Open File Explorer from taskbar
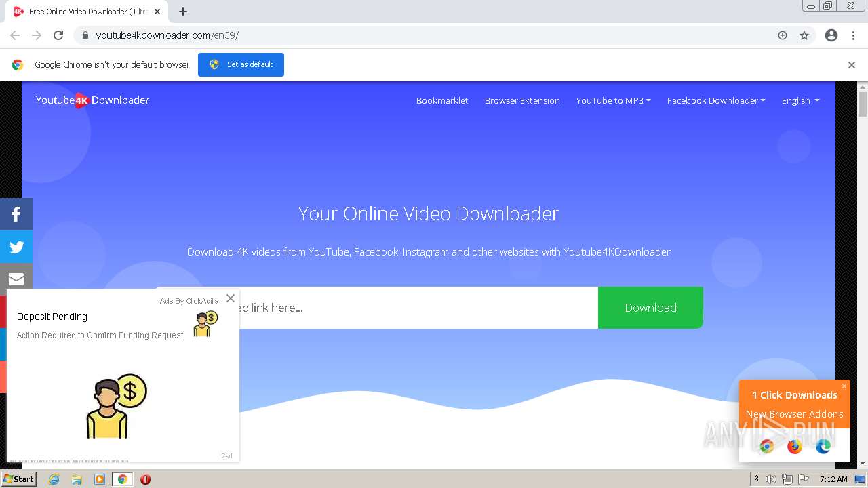The image size is (868, 488). [x=77, y=479]
